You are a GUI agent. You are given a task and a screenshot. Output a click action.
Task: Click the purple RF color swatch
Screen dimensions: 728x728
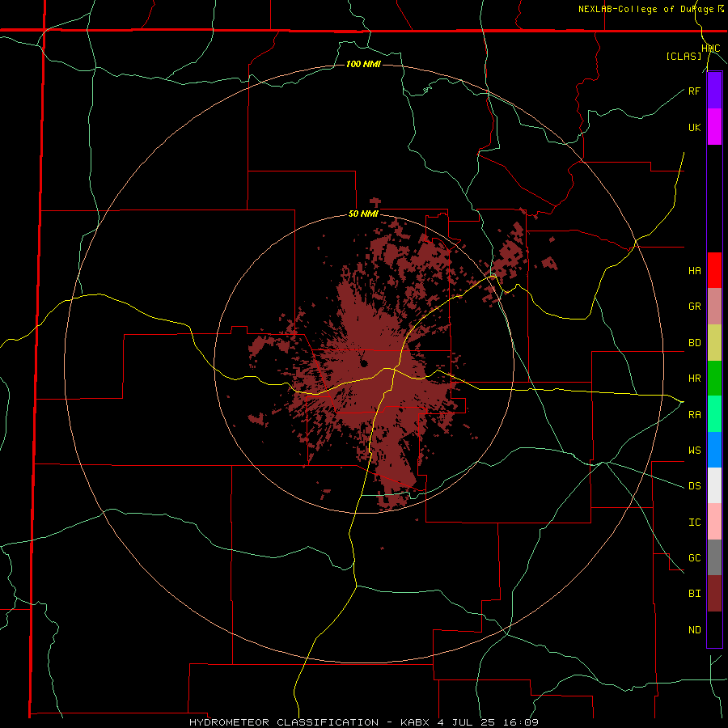(714, 91)
